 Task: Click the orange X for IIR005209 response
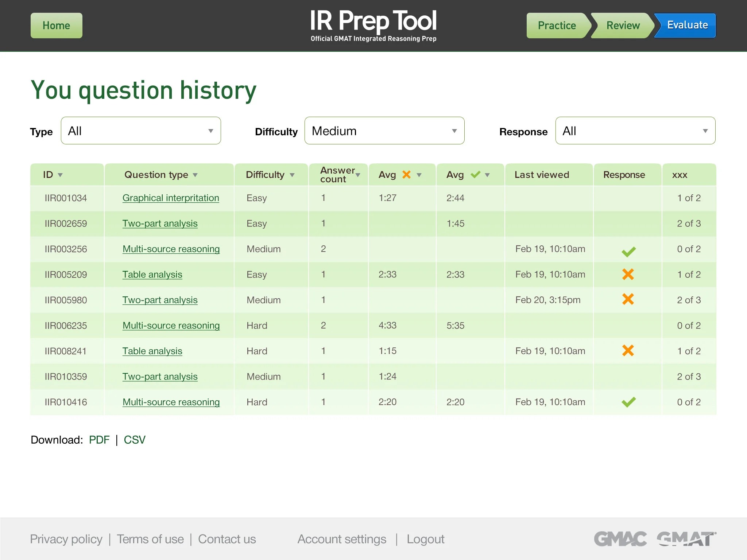coord(628,274)
